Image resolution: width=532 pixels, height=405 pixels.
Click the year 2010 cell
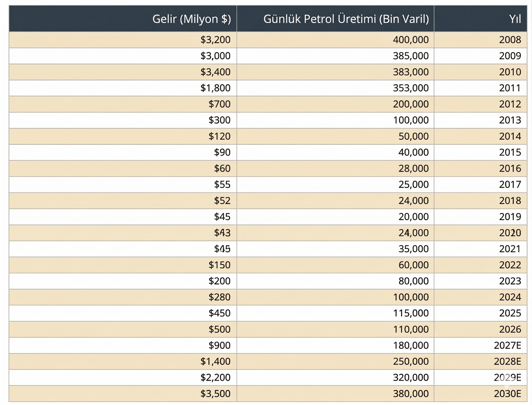[510, 72]
